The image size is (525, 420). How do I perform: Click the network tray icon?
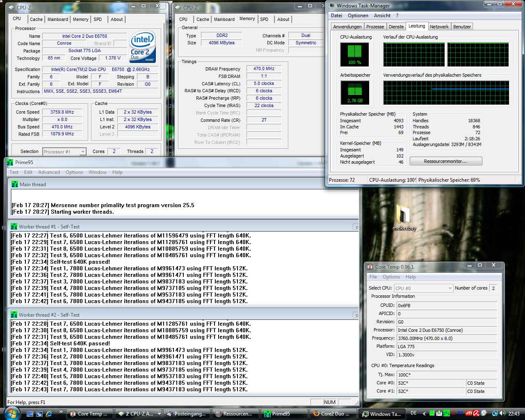click(495, 413)
